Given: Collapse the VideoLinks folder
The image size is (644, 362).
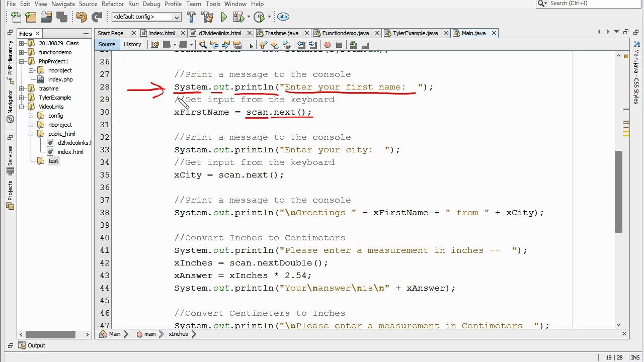Looking at the screenshot, I should click(x=22, y=107).
